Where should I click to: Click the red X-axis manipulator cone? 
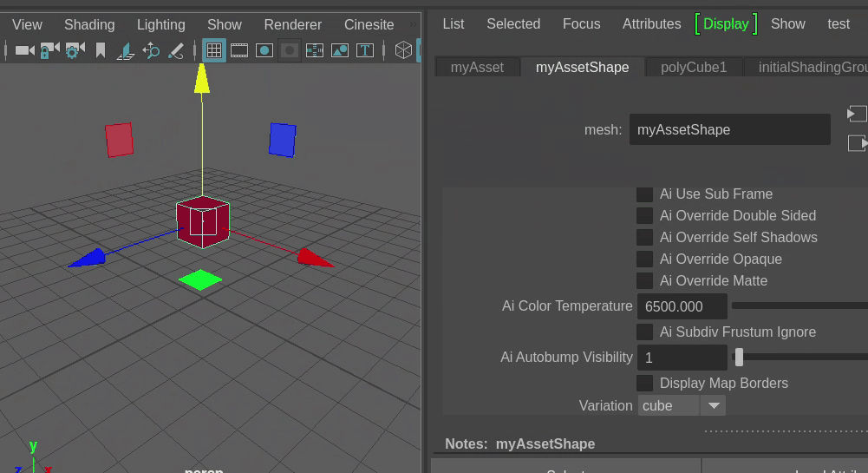pos(315,258)
